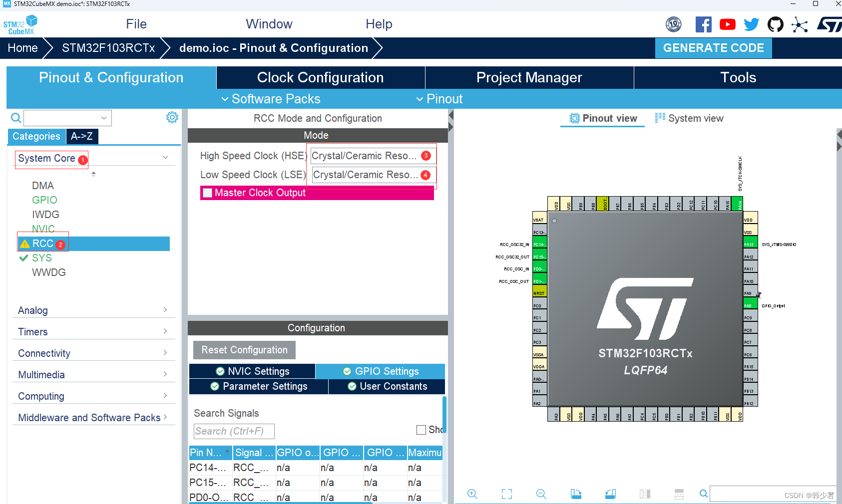This screenshot has width=842, height=504.
Task: Click the GENERATE CODE button
Action: tap(713, 48)
